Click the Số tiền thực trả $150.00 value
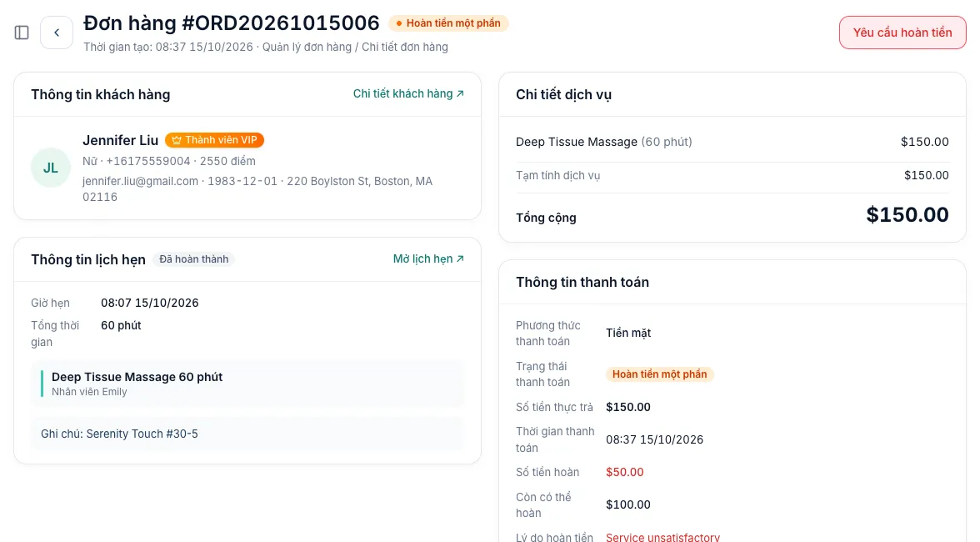Viewport: 980px width, 542px height. (x=628, y=408)
